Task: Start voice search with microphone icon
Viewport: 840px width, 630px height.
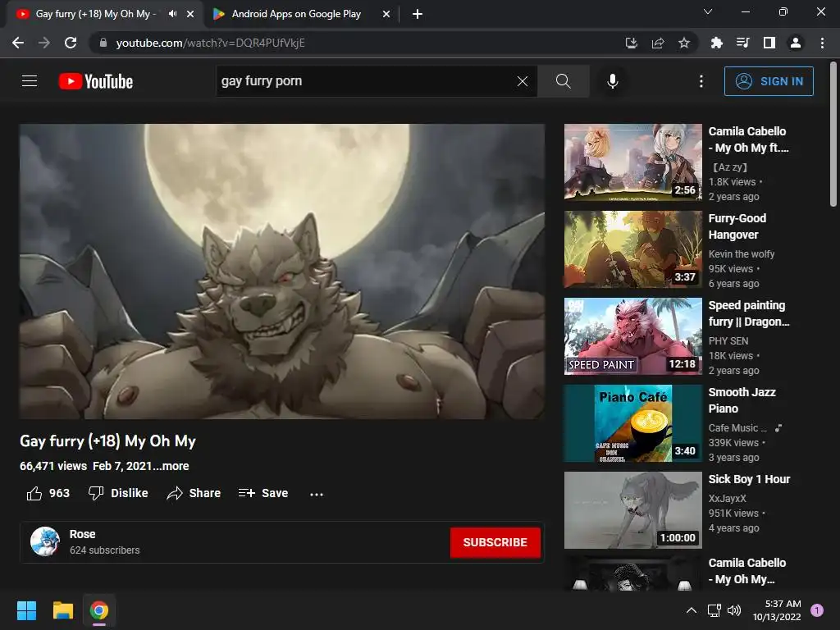Action: pos(612,81)
